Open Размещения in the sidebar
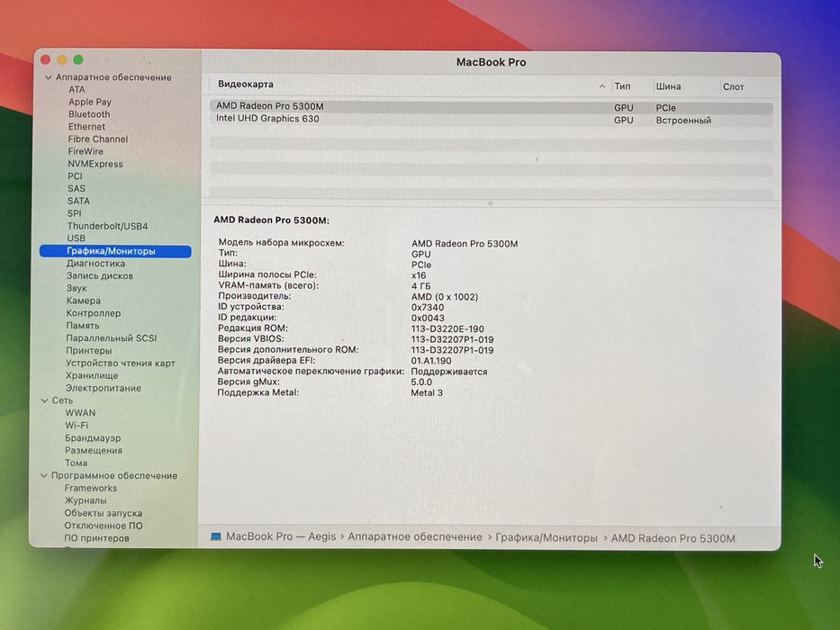840x630 pixels. click(x=94, y=451)
